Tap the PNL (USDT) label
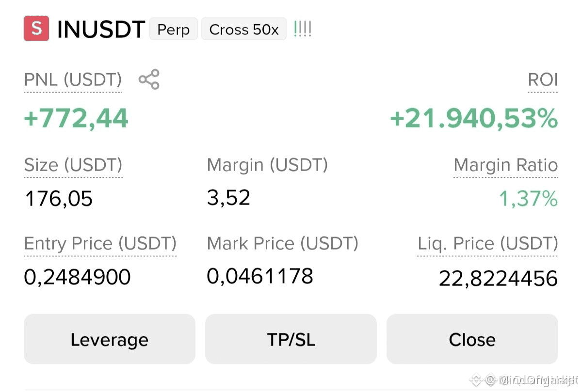Image resolution: width=582 pixels, height=392 pixels. (73, 79)
